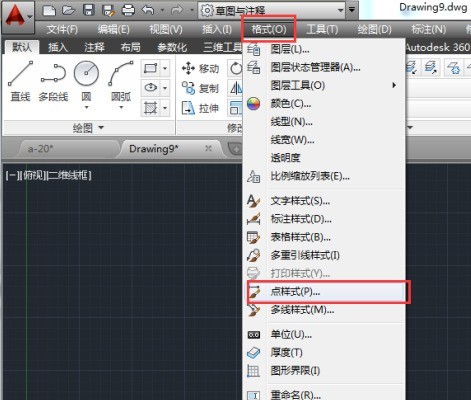471x400 pixels.
Task: Click the Hatch draw icon
Action: click(x=150, y=108)
